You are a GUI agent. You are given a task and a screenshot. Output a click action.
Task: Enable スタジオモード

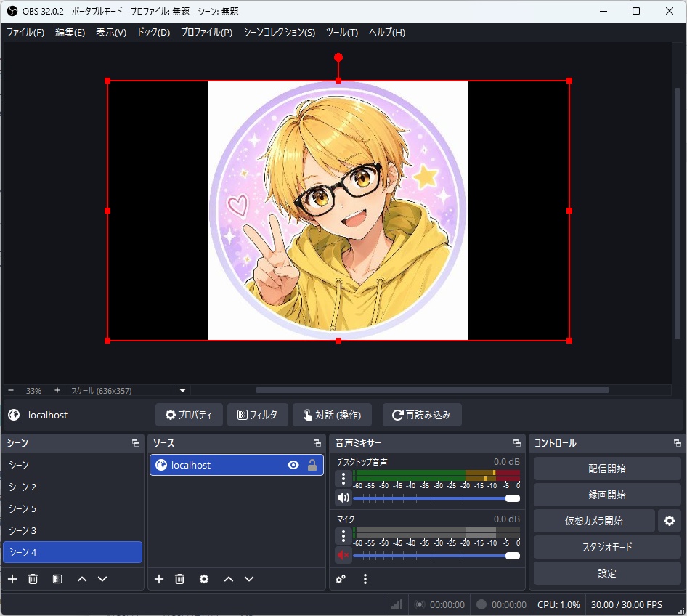coord(607,547)
